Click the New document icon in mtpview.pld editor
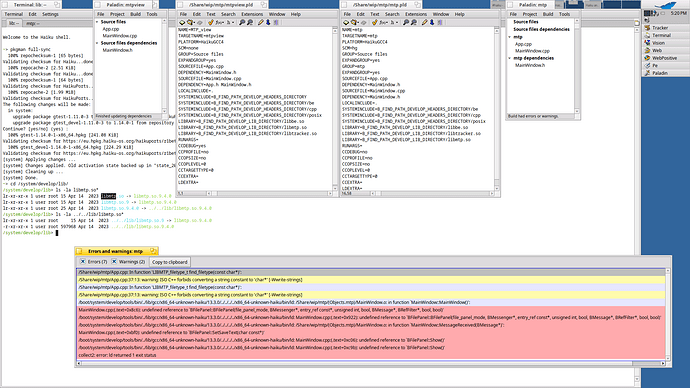Image resolution: width=690 pixels, height=388 pixels. 182,22
